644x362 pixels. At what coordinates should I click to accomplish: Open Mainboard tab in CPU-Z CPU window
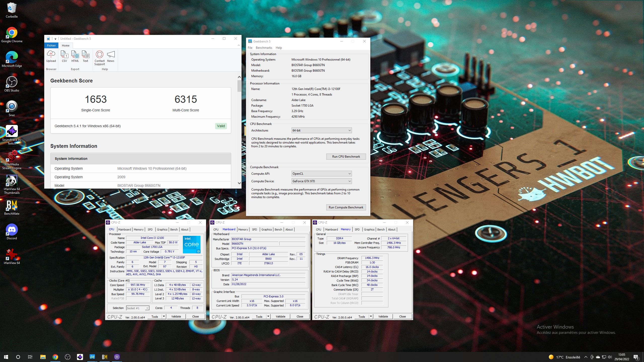tap(125, 230)
